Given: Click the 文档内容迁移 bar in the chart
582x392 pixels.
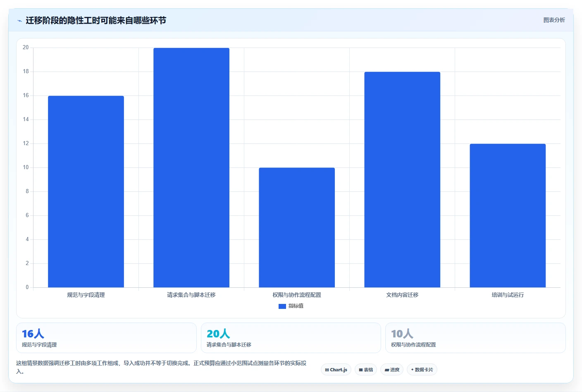Looking at the screenshot, I should (402, 179).
